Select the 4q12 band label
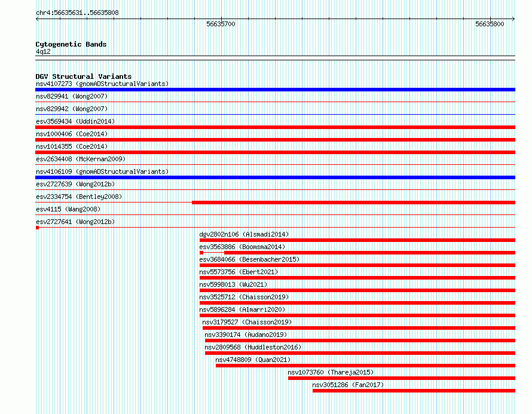 (43, 51)
